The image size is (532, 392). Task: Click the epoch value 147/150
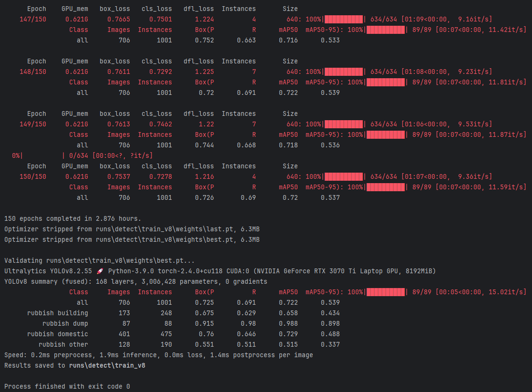(x=33, y=20)
